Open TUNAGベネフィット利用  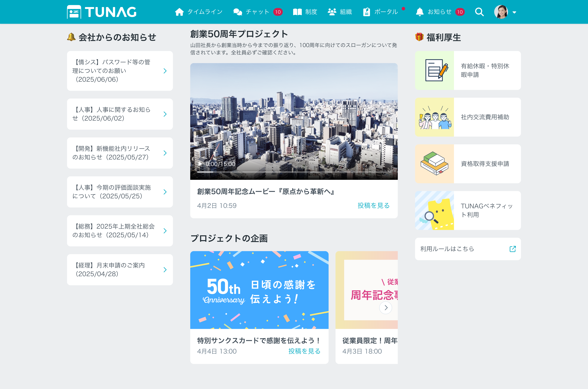(468, 210)
